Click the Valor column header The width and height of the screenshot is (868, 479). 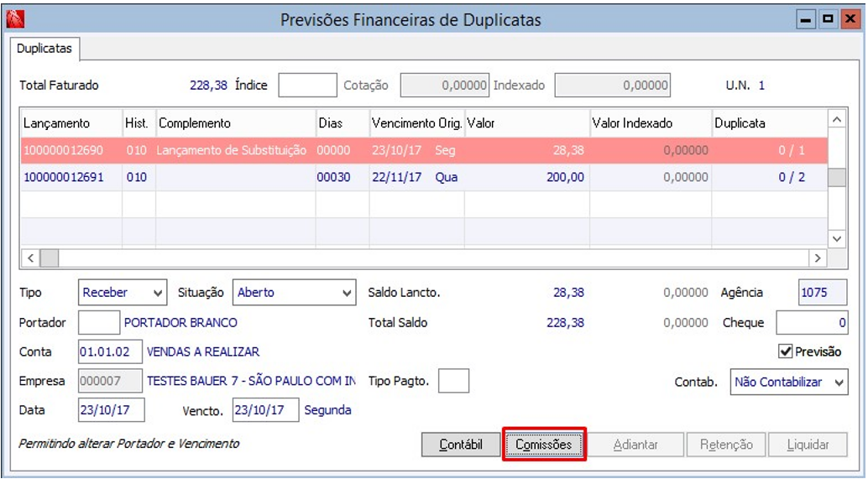pos(527,122)
